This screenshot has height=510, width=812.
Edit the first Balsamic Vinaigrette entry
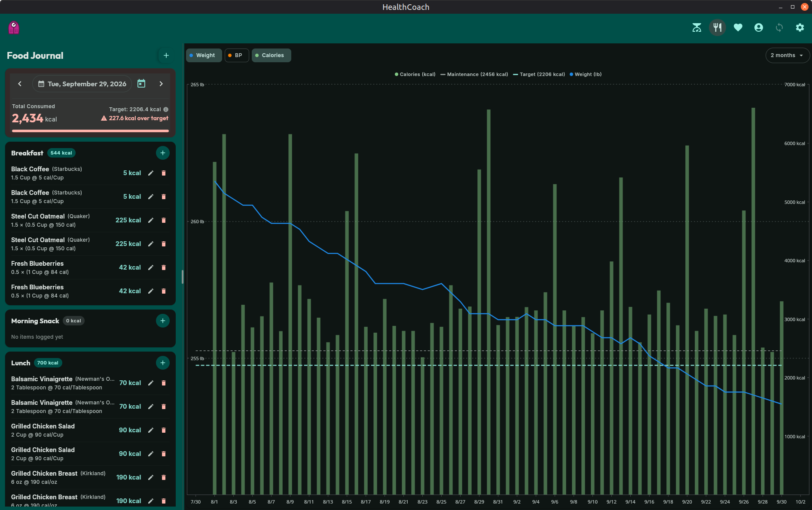click(x=151, y=383)
